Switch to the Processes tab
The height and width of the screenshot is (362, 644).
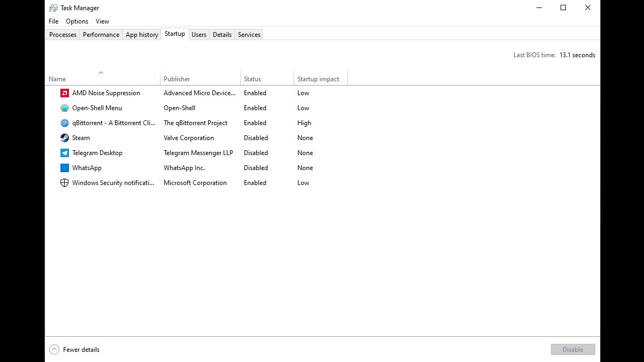pos(63,35)
